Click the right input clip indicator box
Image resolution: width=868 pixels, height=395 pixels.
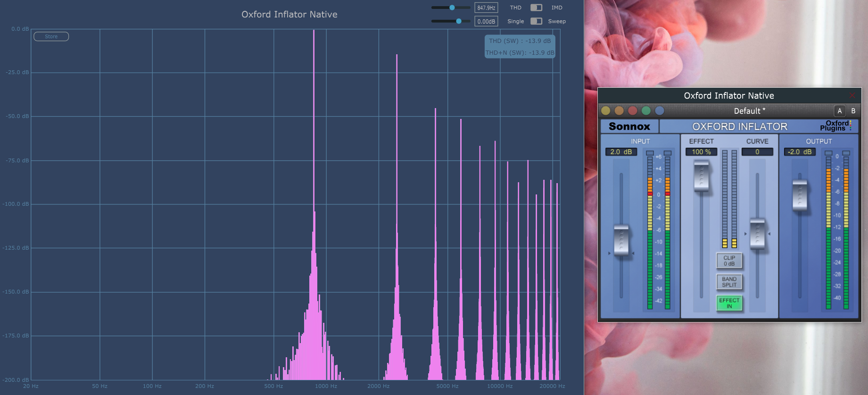668,153
